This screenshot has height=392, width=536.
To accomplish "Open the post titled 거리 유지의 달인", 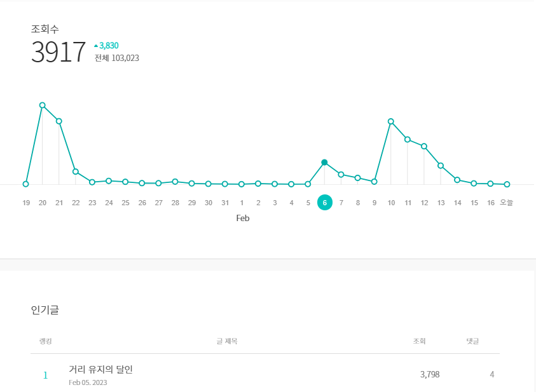I will pyautogui.click(x=100, y=369).
